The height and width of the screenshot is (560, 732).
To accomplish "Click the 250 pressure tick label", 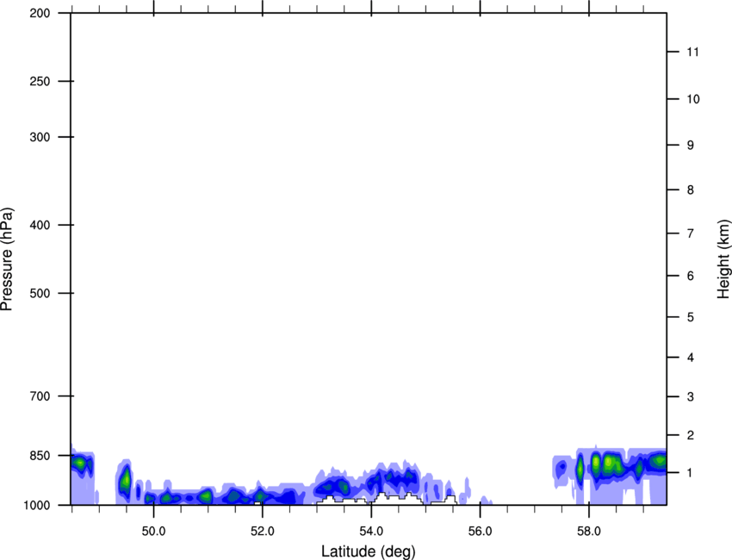I will 40,81.
